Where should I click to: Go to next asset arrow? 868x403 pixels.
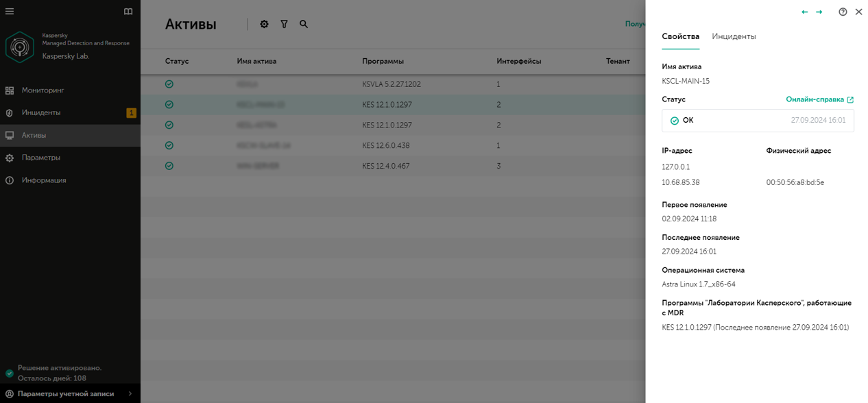pyautogui.click(x=819, y=12)
